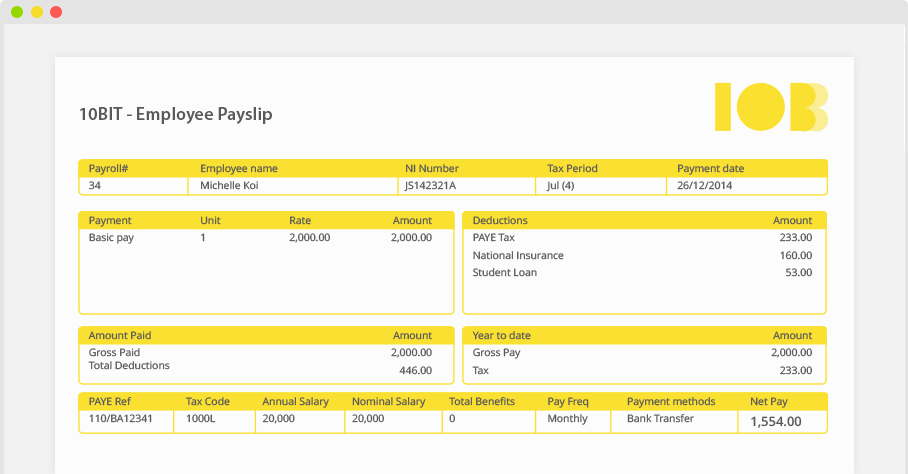Click the Payment column header
The image size is (908, 474).
110,221
